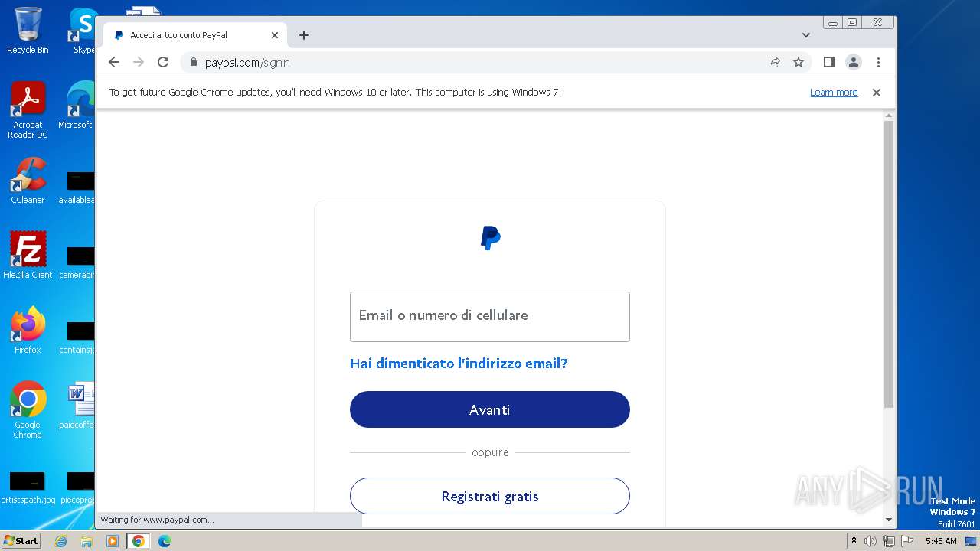This screenshot has height=551, width=980.
Task: Open a new tab with plus button
Action: pyautogui.click(x=304, y=35)
